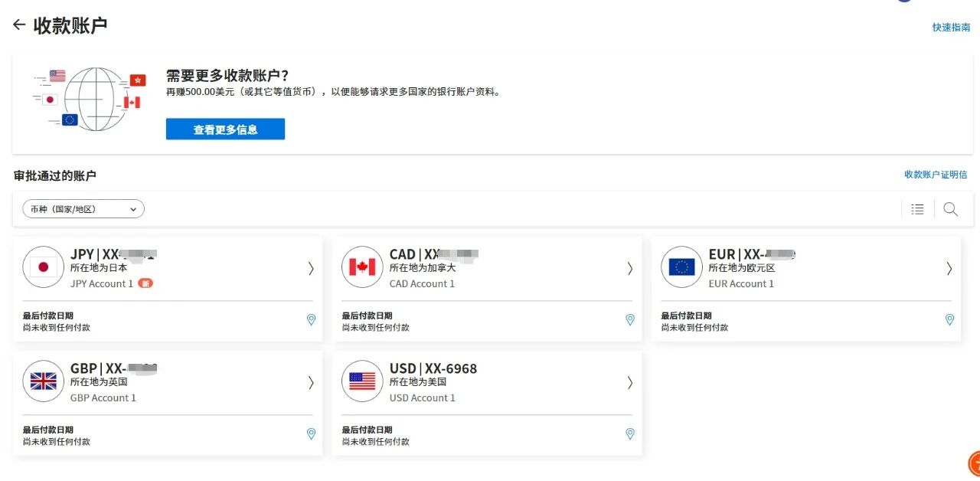Viewport: 980px width, 481px height.
Task: Open the 快速指南 link
Action: (951, 25)
